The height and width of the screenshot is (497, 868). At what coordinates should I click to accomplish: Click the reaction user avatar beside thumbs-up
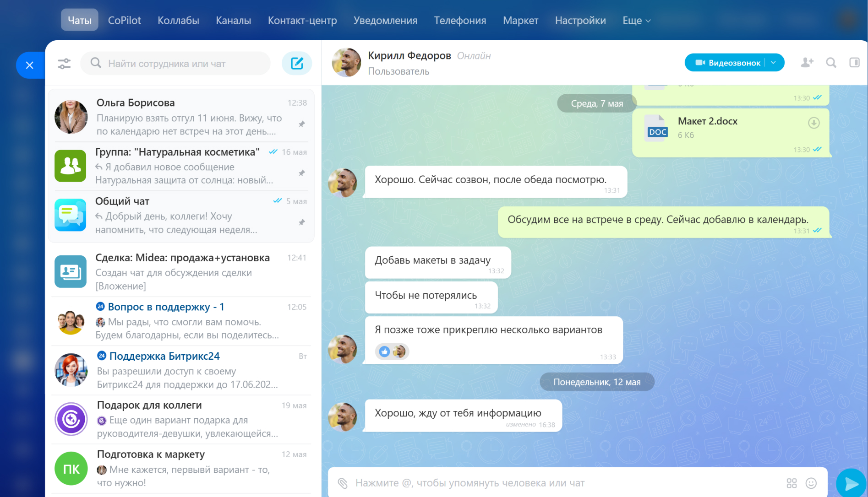[399, 351]
